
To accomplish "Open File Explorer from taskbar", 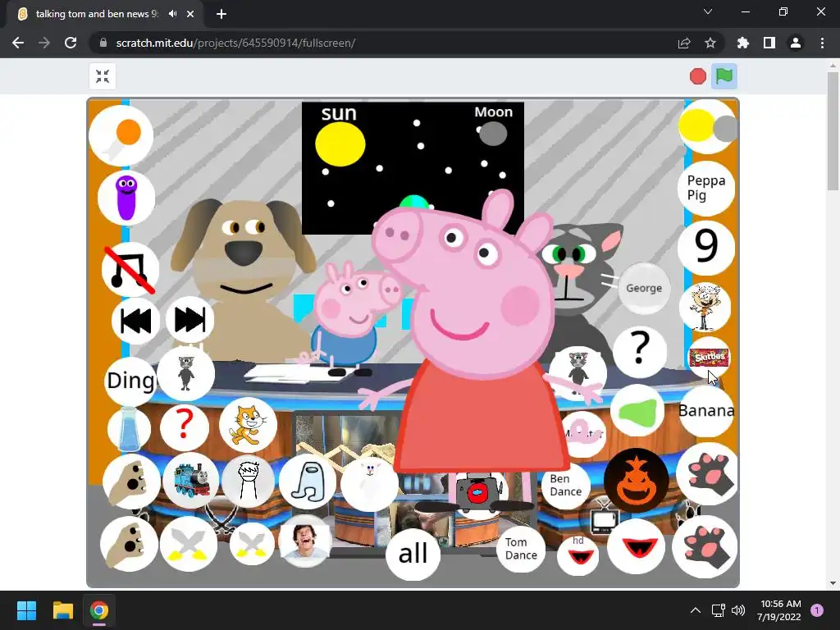I will click(62, 610).
